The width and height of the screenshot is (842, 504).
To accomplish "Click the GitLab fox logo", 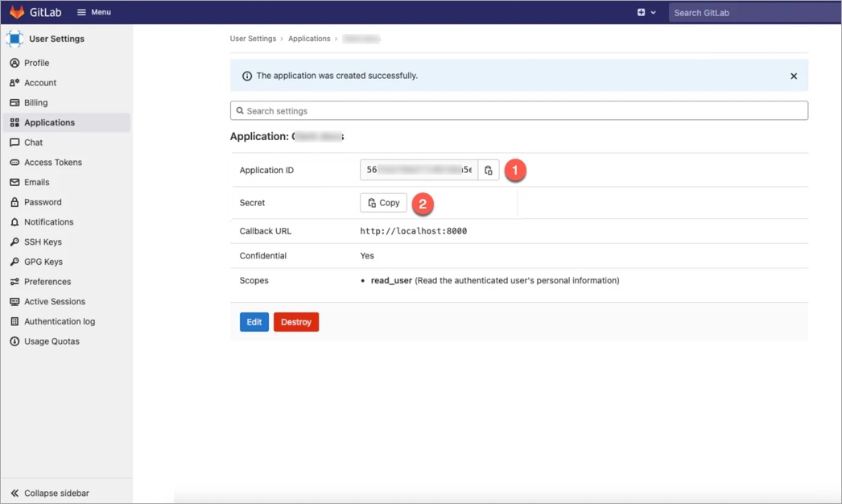I will (x=17, y=12).
